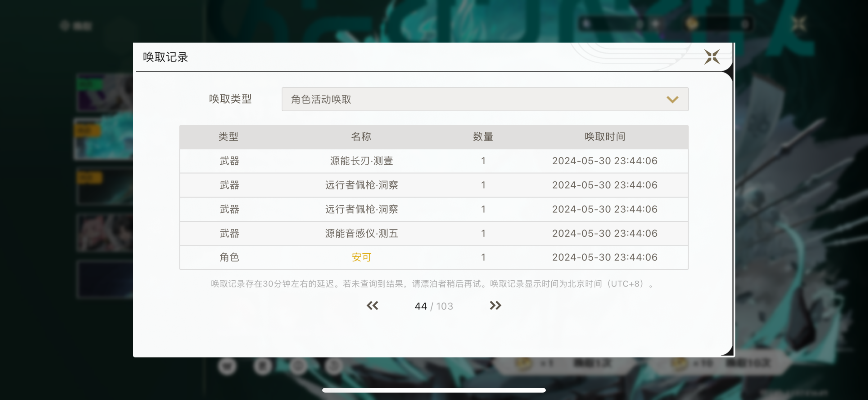Click the blurred star close icon top-right
This screenshot has height=400, width=868.
pyautogui.click(x=798, y=24)
